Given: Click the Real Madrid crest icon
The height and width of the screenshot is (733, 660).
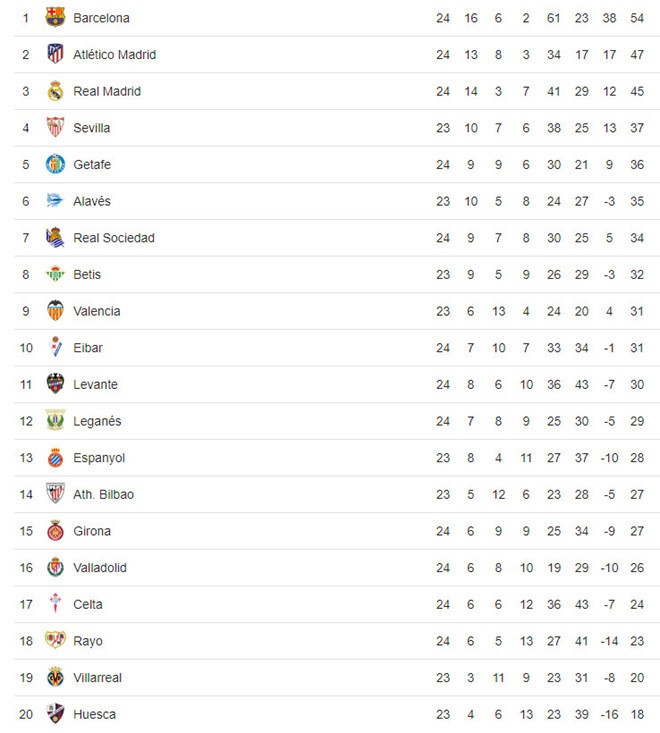Looking at the screenshot, I should click(x=55, y=91).
